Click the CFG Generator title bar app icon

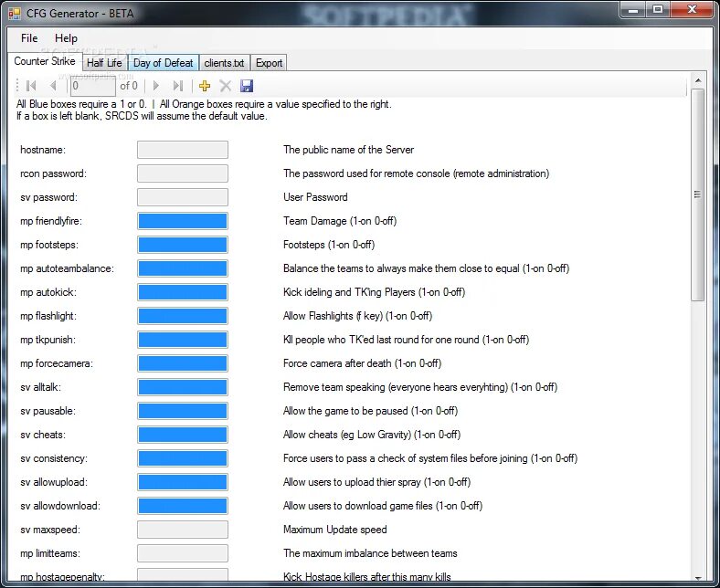[15, 14]
